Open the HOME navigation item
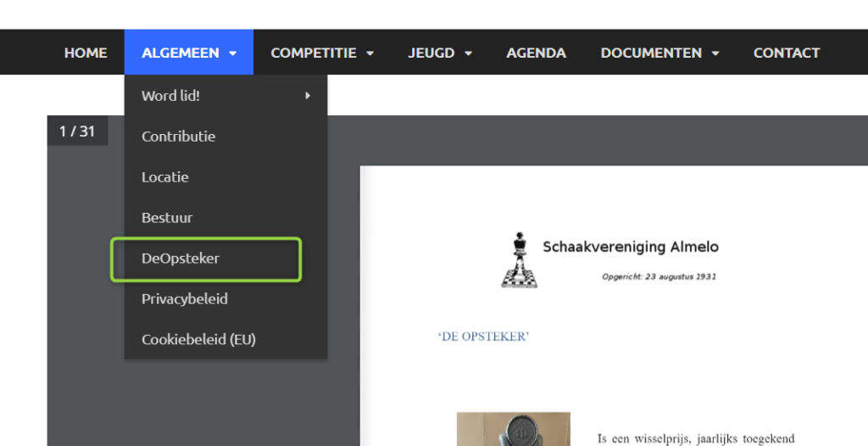The image size is (868, 446). pyautogui.click(x=86, y=53)
